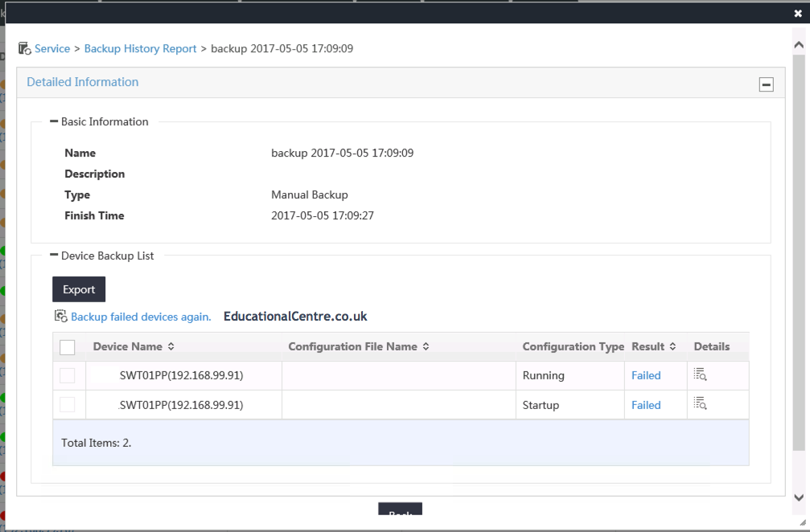Click the backup-again icon beside the link

pyautogui.click(x=60, y=317)
